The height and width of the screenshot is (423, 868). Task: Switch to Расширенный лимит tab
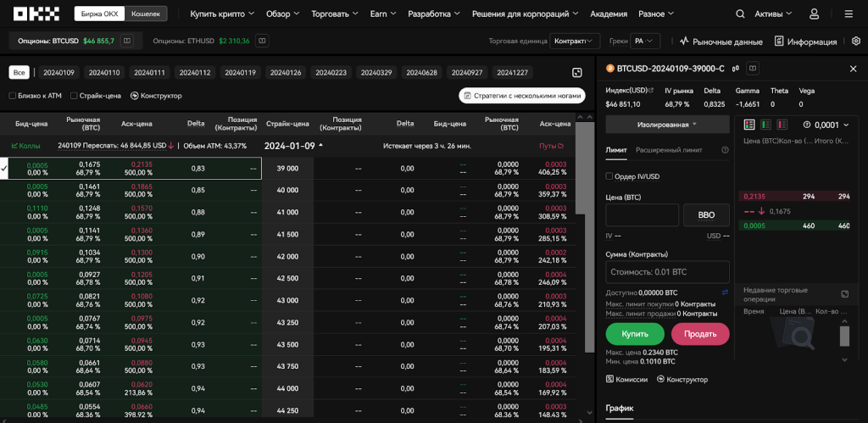tap(669, 150)
